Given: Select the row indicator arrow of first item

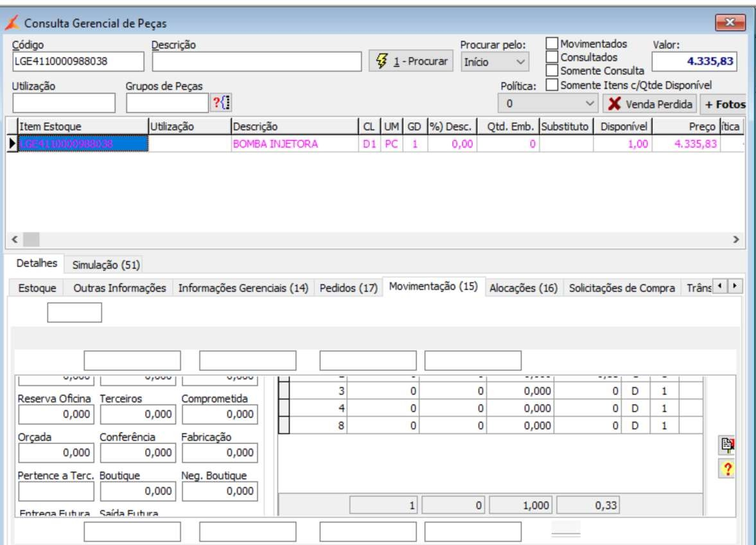Looking at the screenshot, I should [x=12, y=144].
